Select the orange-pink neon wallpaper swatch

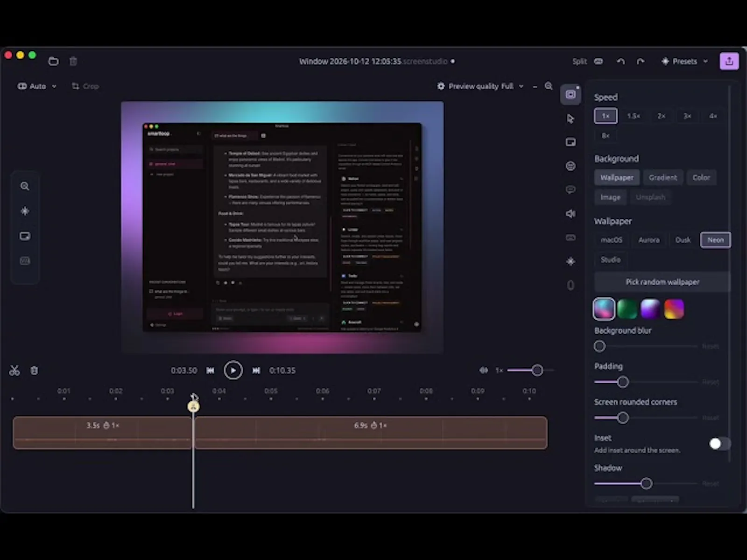[674, 309]
